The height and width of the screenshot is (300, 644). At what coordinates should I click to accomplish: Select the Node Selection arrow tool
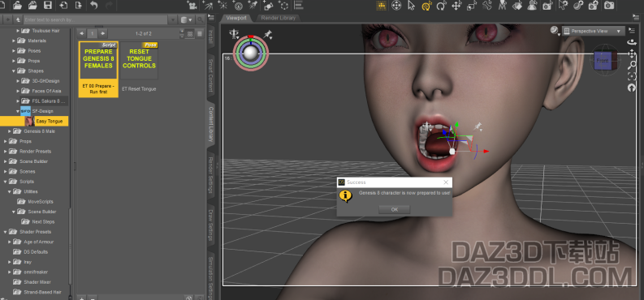[x=411, y=5]
